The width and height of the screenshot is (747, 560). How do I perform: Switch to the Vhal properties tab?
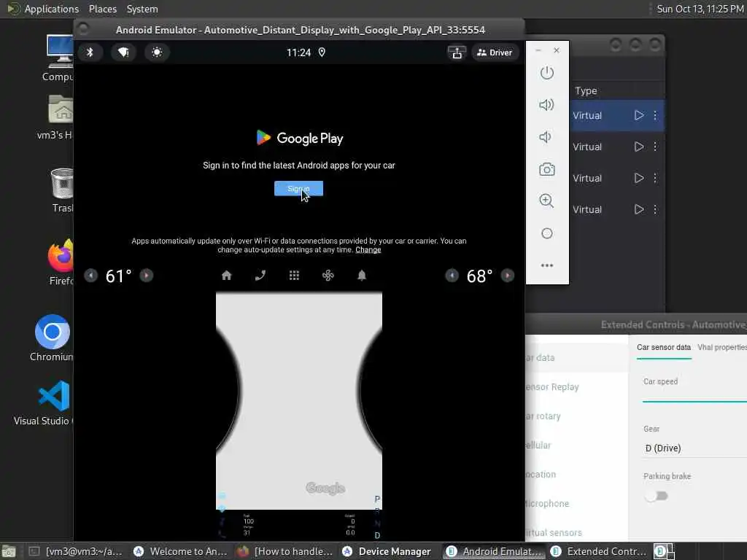[x=722, y=347]
